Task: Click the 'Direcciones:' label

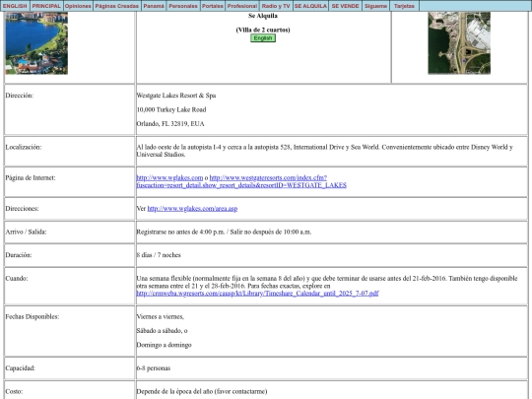Action: click(22, 209)
